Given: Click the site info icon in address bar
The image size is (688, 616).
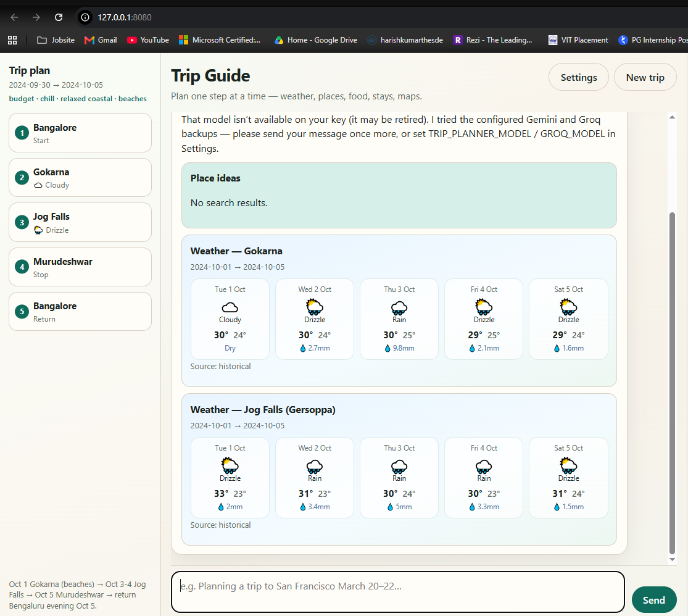Looking at the screenshot, I should coord(85,17).
